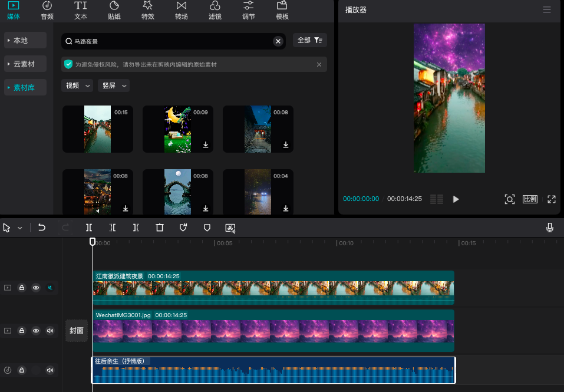The width and height of the screenshot is (564, 392).
Task: Expand the 云素材 section
Action: coord(25,64)
